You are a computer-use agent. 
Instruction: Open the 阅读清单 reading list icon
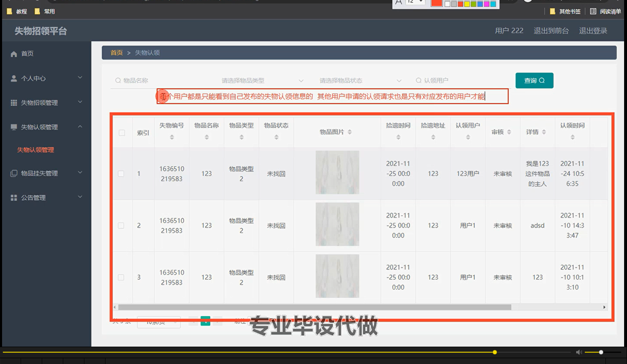point(593,12)
